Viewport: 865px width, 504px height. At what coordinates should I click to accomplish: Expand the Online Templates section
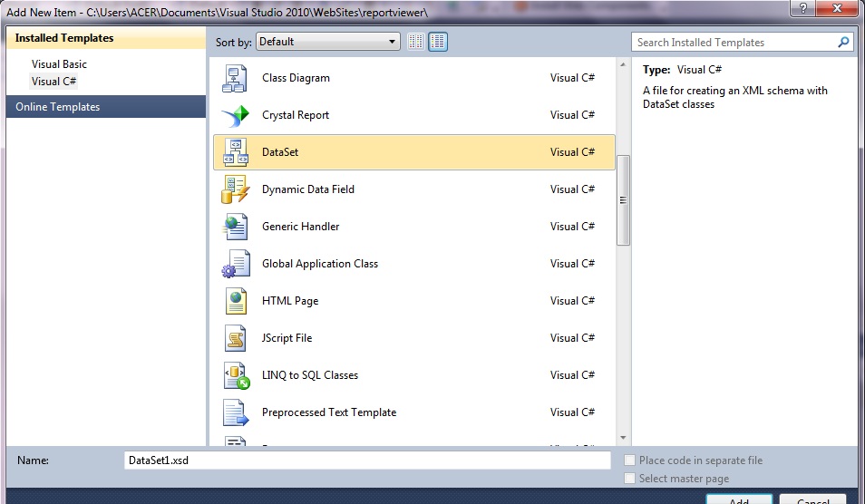pos(106,107)
